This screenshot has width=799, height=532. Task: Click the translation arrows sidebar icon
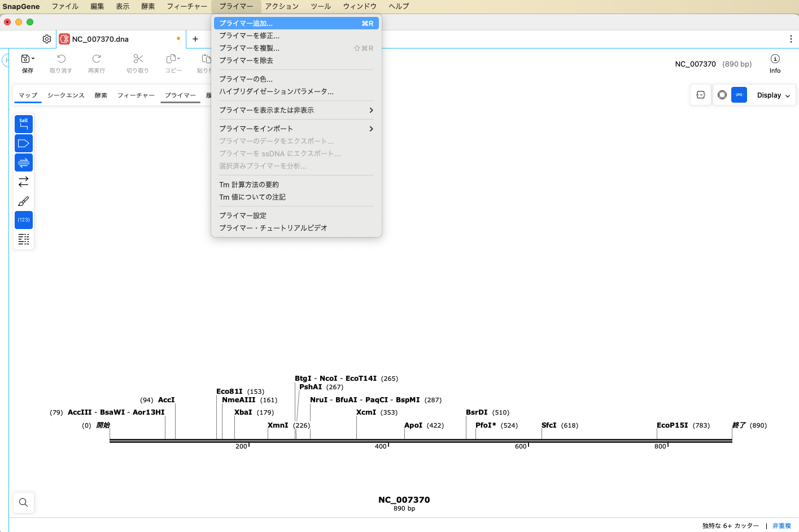(x=23, y=181)
